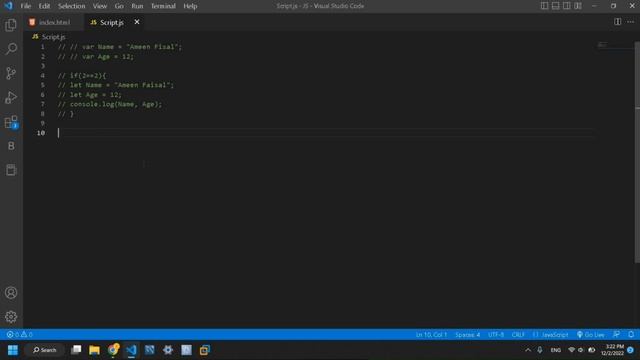640x360 pixels.
Task: Click the feedback icon in status bar
Action: tap(616, 335)
